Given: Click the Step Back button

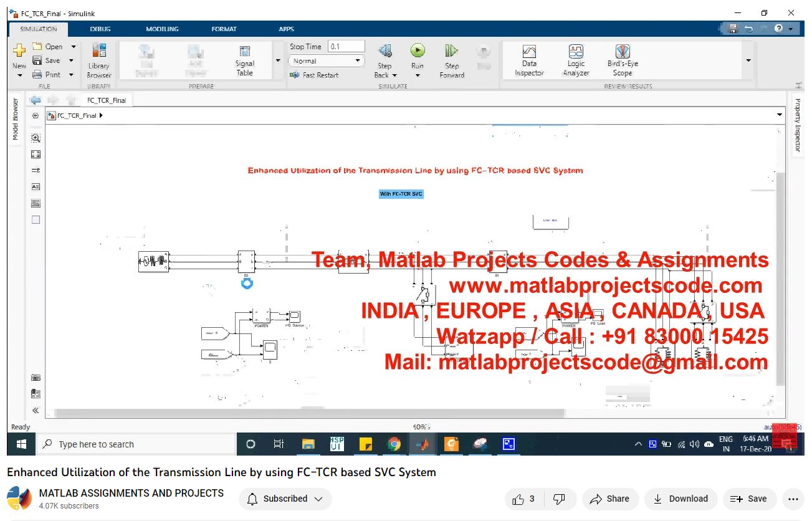Looking at the screenshot, I should click(385, 61).
